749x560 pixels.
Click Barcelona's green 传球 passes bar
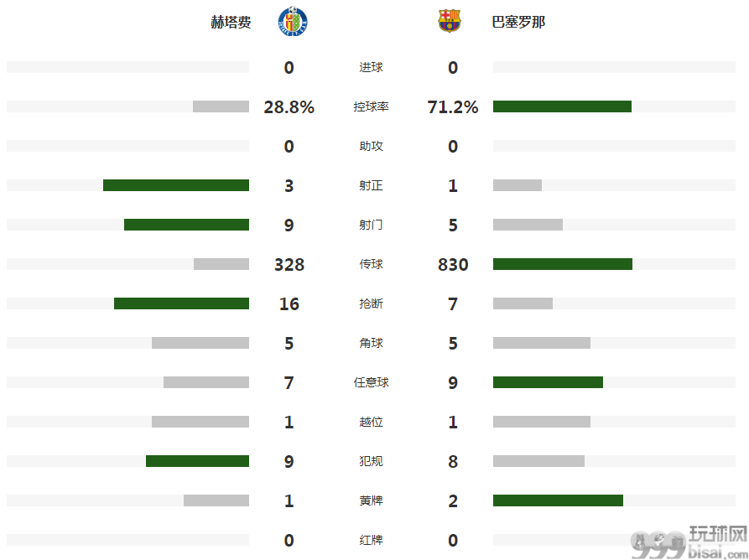(x=563, y=264)
